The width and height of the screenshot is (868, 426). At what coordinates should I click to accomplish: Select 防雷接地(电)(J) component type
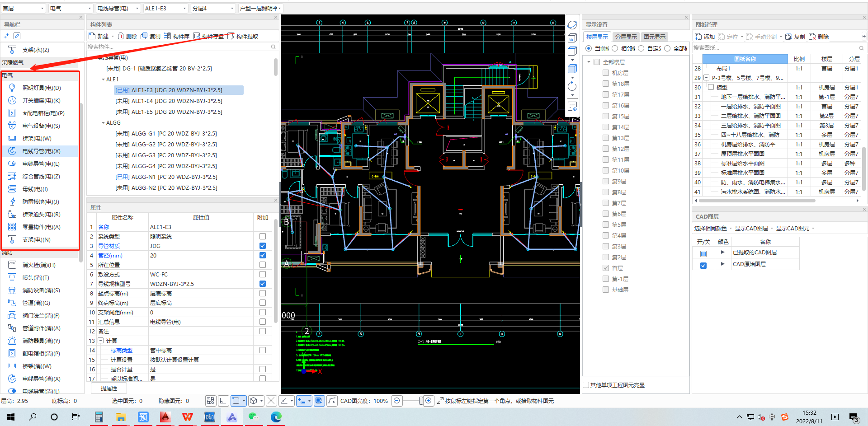coord(42,201)
